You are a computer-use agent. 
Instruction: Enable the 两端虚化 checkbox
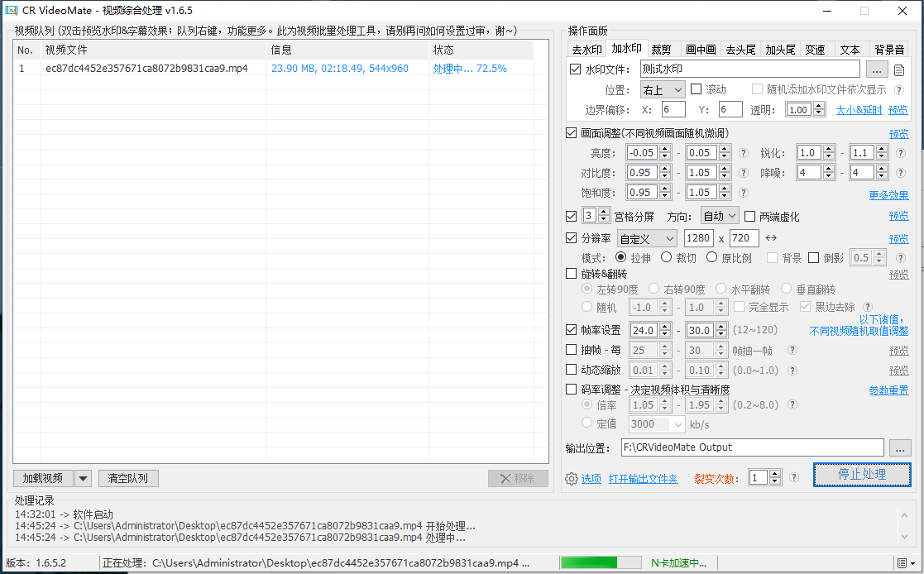tap(749, 216)
